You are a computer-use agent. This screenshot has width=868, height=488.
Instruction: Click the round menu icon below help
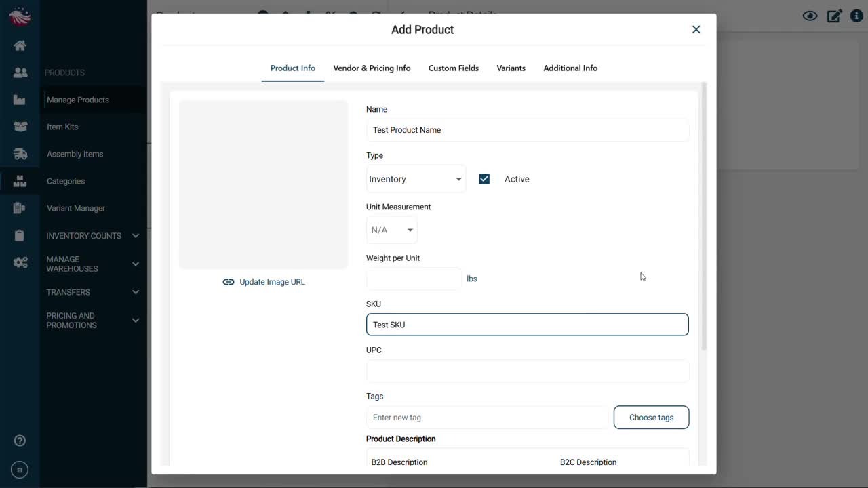coord(20,470)
